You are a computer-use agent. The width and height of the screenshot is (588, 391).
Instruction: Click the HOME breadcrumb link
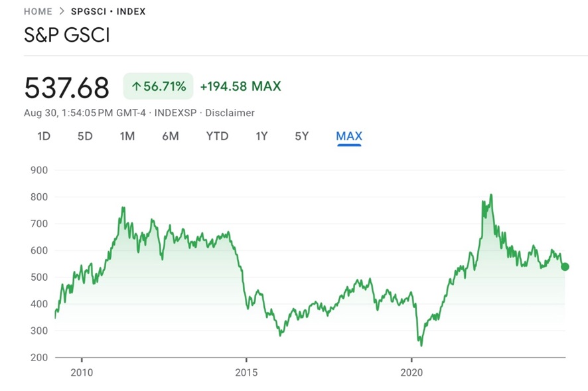tap(38, 11)
